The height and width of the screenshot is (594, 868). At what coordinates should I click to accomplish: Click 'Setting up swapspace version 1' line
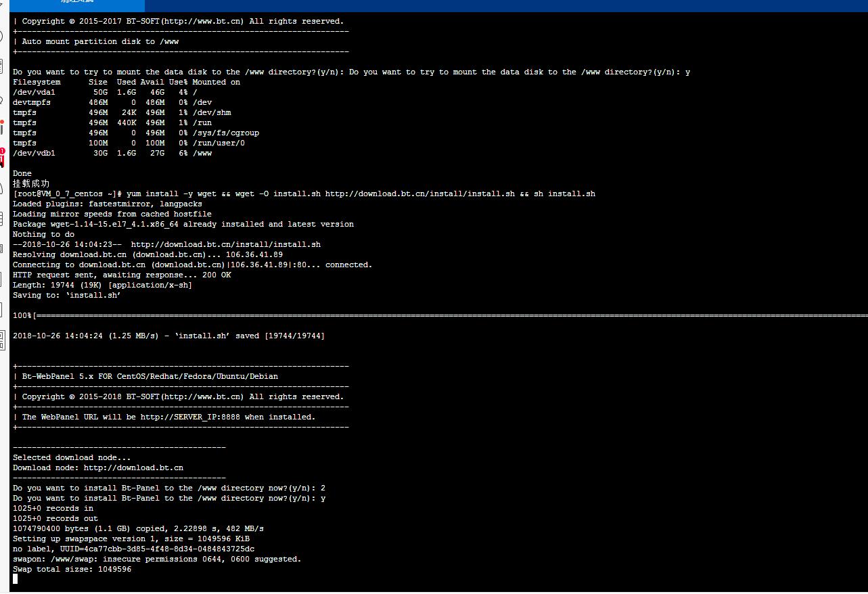tap(131, 539)
